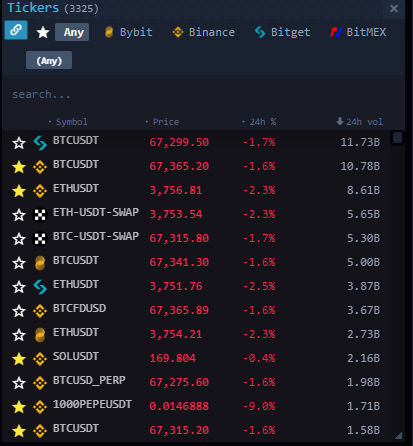Unfavorite BTCUSDT priced 67,315.20
Image resolution: width=413 pixels, height=446 pixels.
click(19, 431)
